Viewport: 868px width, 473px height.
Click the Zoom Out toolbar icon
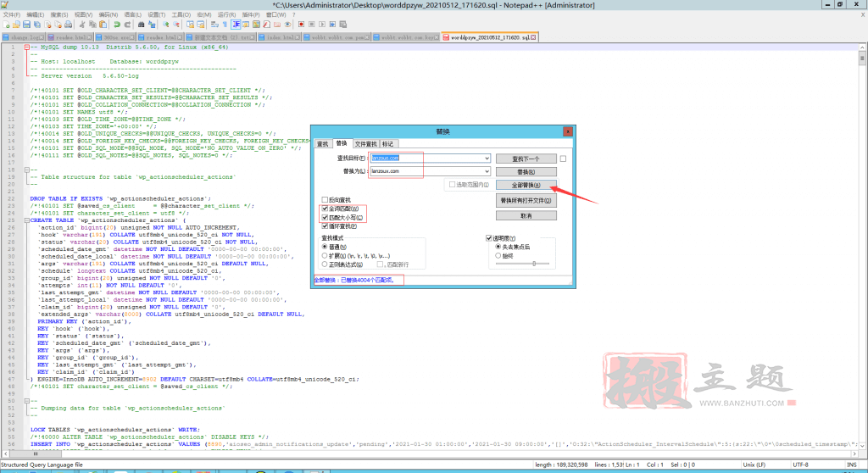(176, 25)
